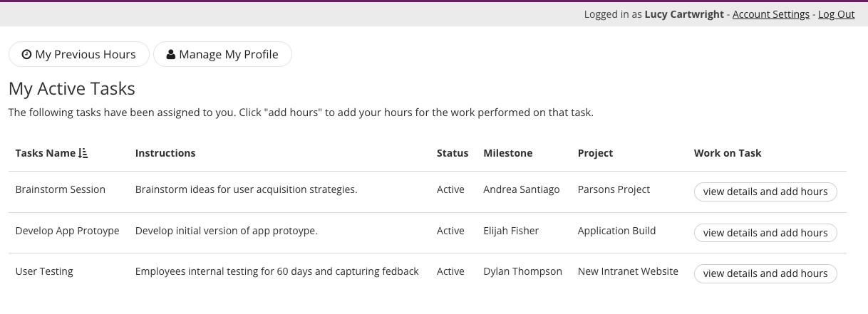Click the Milestone column header
The height and width of the screenshot is (314, 868).
(x=507, y=153)
